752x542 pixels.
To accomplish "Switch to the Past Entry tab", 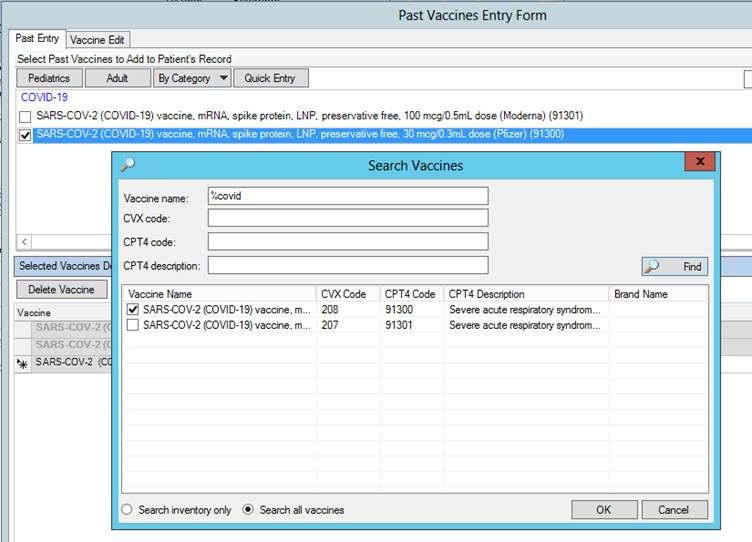I will [x=37, y=38].
